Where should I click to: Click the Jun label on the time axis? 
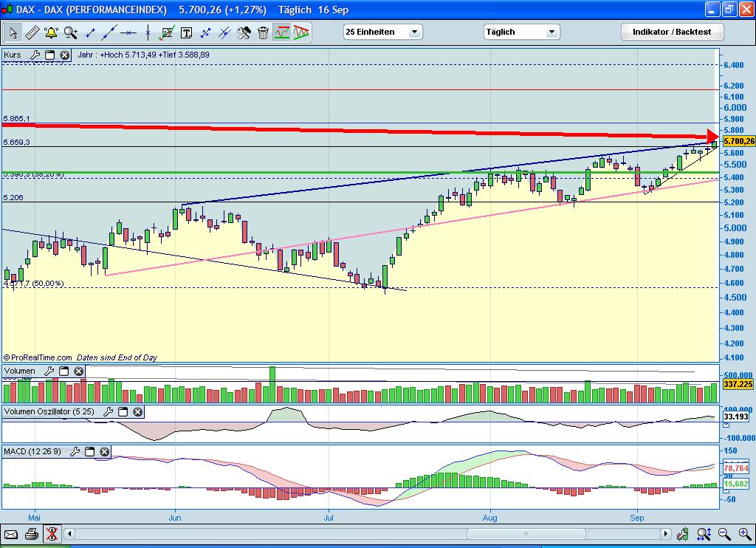point(174,518)
